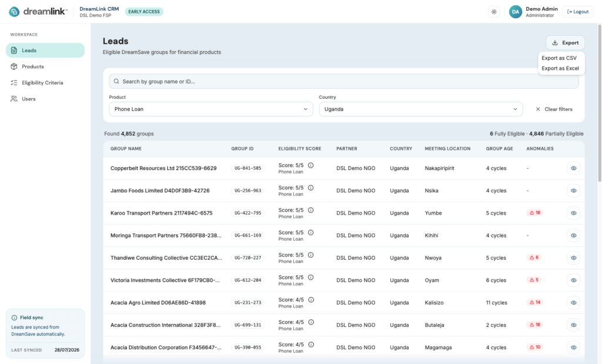The height and width of the screenshot is (364, 602).
Task: Open info icon for Jambo Foods score
Action: coord(310,188)
